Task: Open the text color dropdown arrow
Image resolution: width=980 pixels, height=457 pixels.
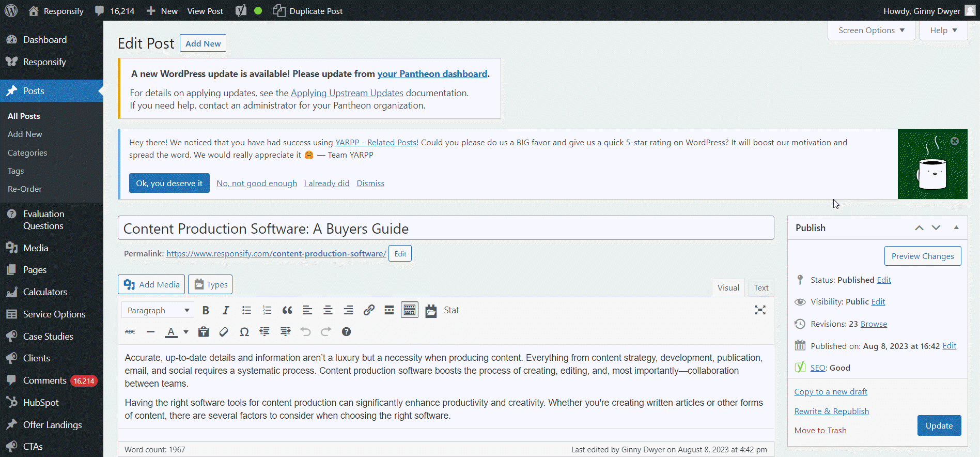Action: (x=186, y=332)
